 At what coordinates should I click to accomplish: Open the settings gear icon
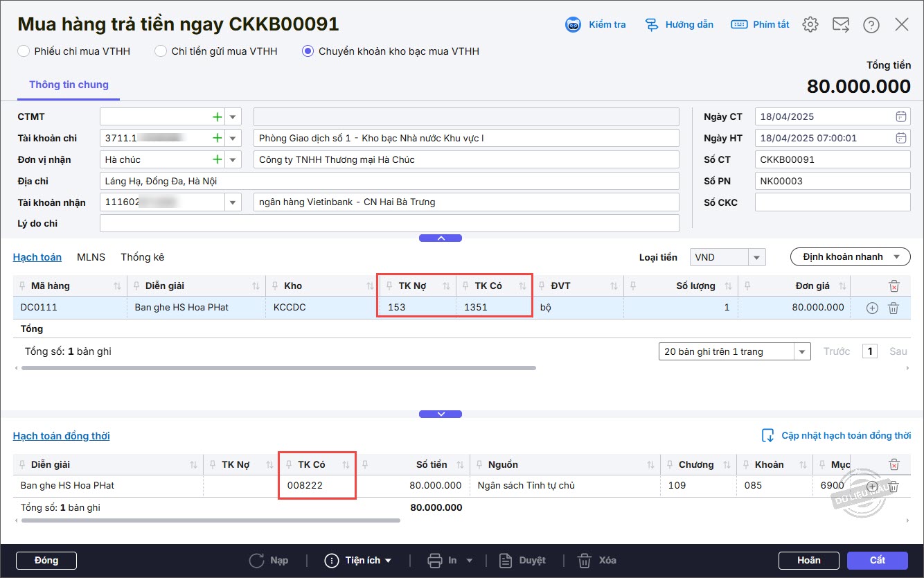coord(810,25)
